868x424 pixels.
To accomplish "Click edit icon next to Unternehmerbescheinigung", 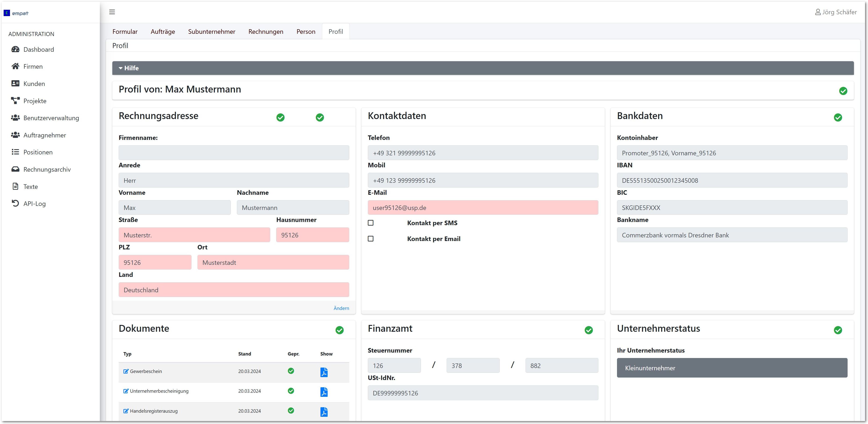I will click(x=126, y=391).
